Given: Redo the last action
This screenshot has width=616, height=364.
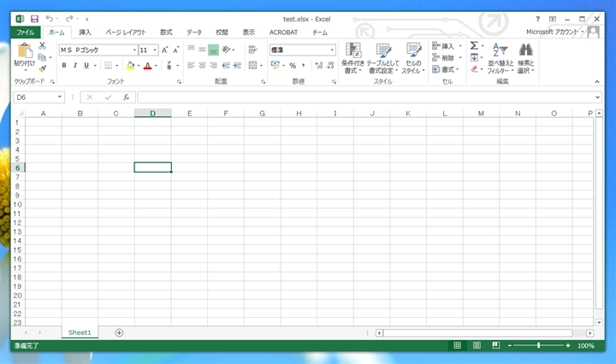Looking at the screenshot, I should click(69, 19).
